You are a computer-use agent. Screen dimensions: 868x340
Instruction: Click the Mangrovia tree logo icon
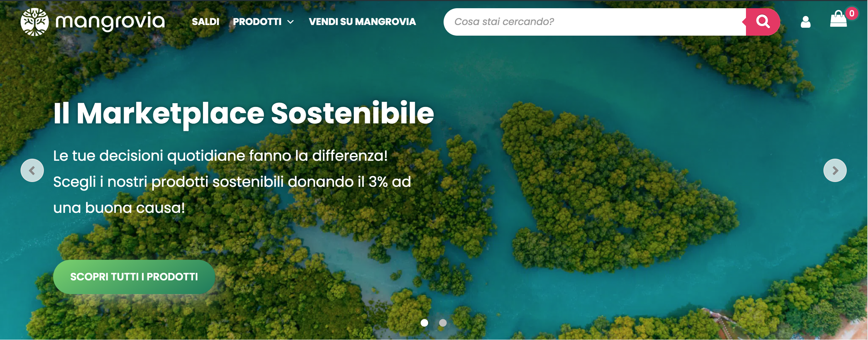[x=35, y=22]
